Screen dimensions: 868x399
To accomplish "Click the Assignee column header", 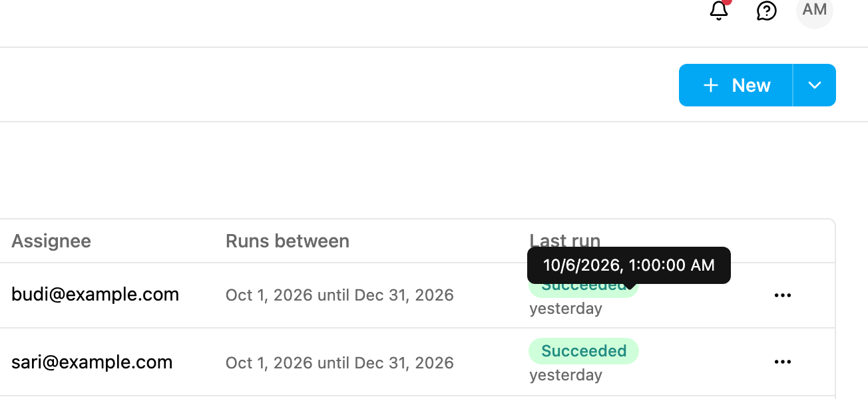I will point(51,241).
